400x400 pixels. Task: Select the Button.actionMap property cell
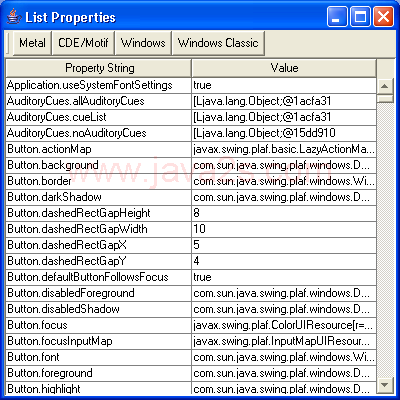(x=99, y=149)
